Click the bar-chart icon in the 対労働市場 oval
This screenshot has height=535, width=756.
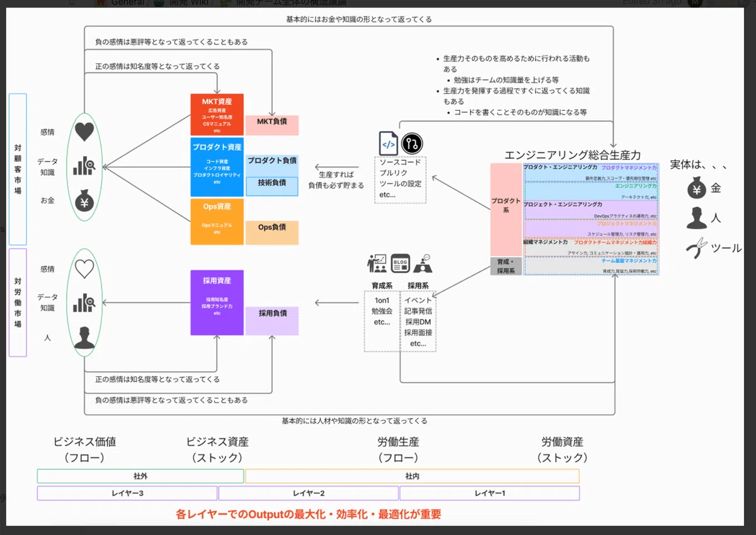[x=84, y=303]
